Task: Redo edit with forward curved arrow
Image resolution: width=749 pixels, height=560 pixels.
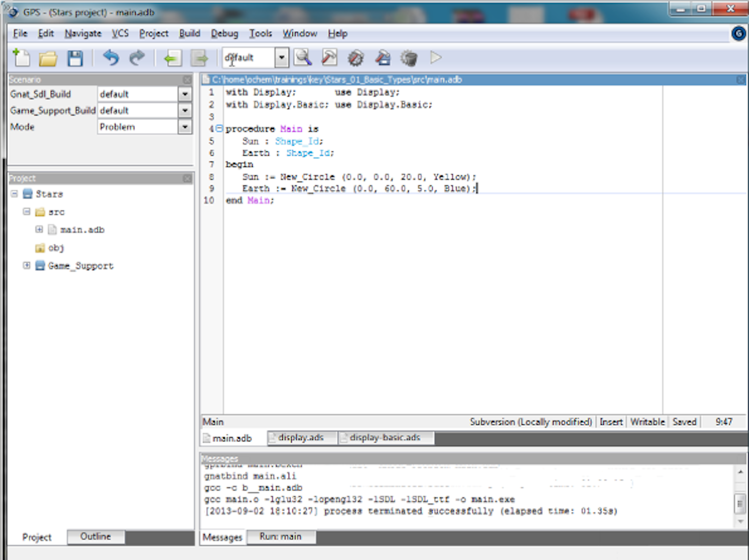Action: pyautogui.click(x=137, y=58)
